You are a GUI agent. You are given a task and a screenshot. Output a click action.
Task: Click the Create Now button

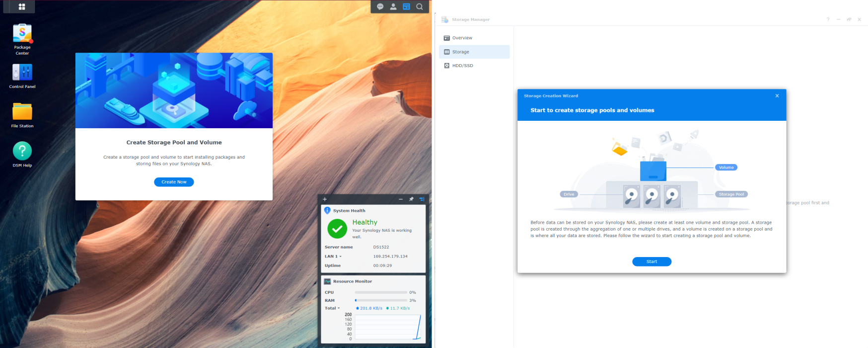tap(174, 182)
